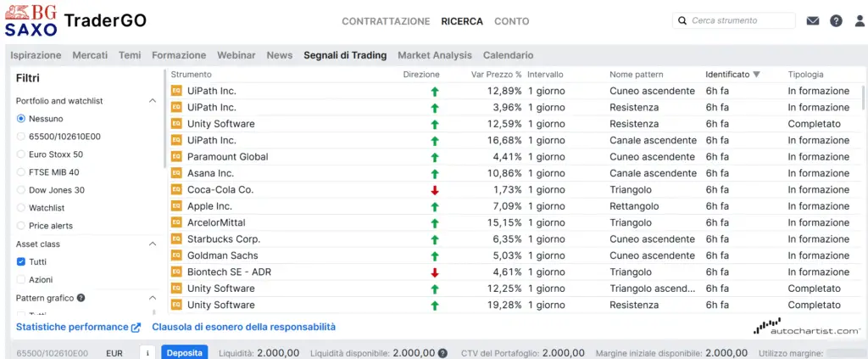Uncheck the Tutti asset class checkbox
This screenshot has width=868, height=359.
(x=21, y=261)
